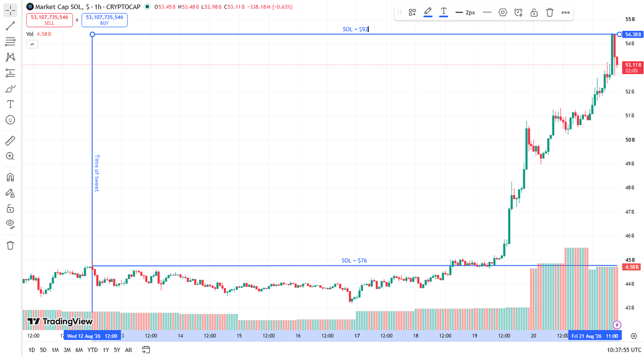
Task: Select the 5Y time range
Action: click(116, 350)
